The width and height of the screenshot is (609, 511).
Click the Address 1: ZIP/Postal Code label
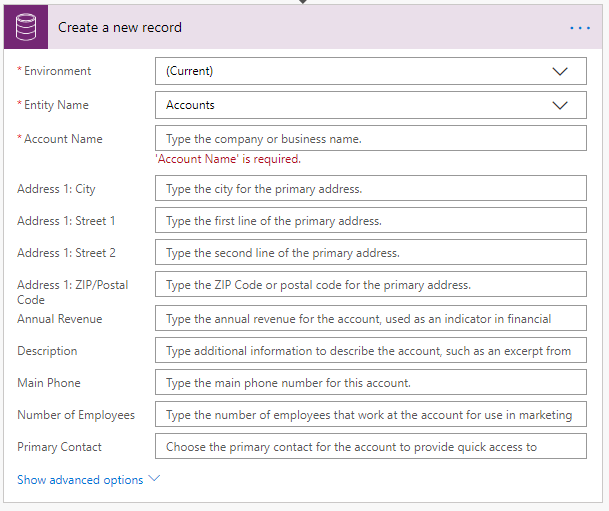point(73,292)
